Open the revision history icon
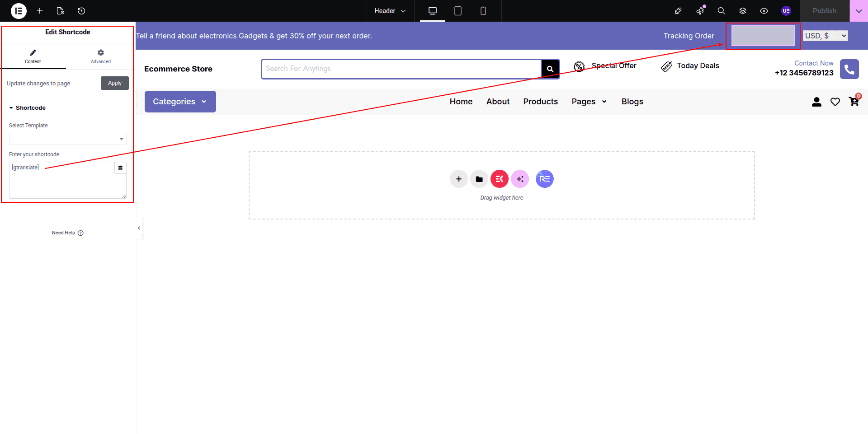Viewport: 868px width, 434px height. tap(81, 11)
